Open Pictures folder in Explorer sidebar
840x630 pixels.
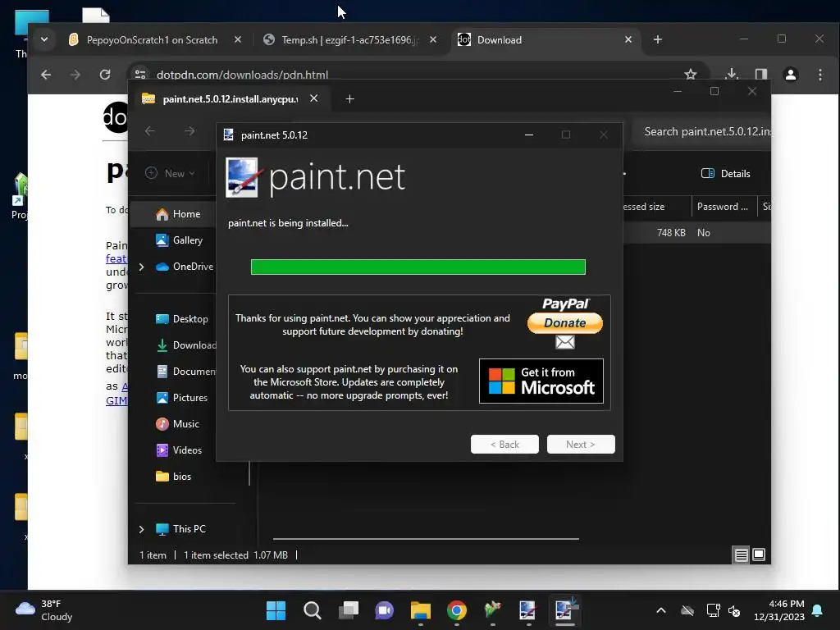coord(181,398)
